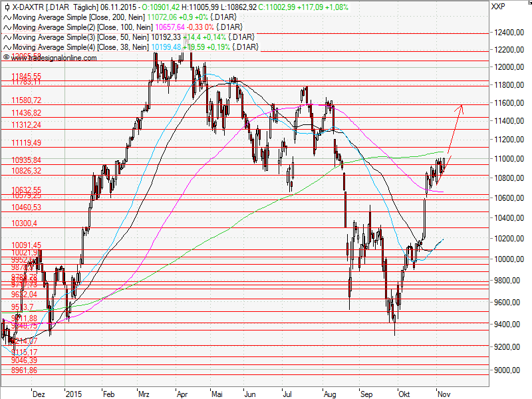Toggle the Nein setting on the 100-period average

tap(145, 27)
